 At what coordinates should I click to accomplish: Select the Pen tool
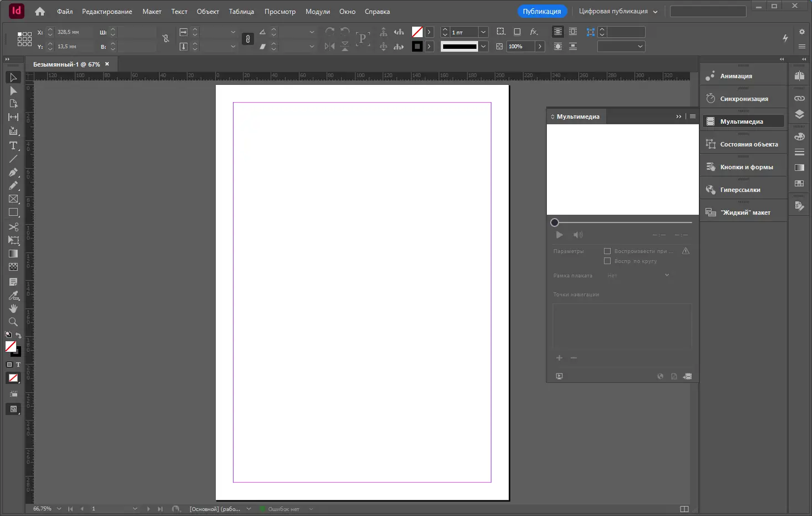[13, 172]
